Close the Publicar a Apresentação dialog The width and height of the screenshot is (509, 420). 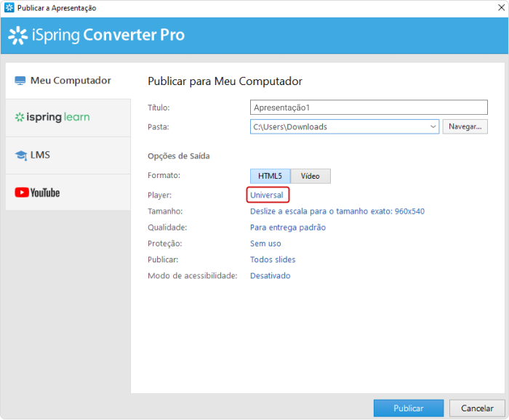pos(501,7)
